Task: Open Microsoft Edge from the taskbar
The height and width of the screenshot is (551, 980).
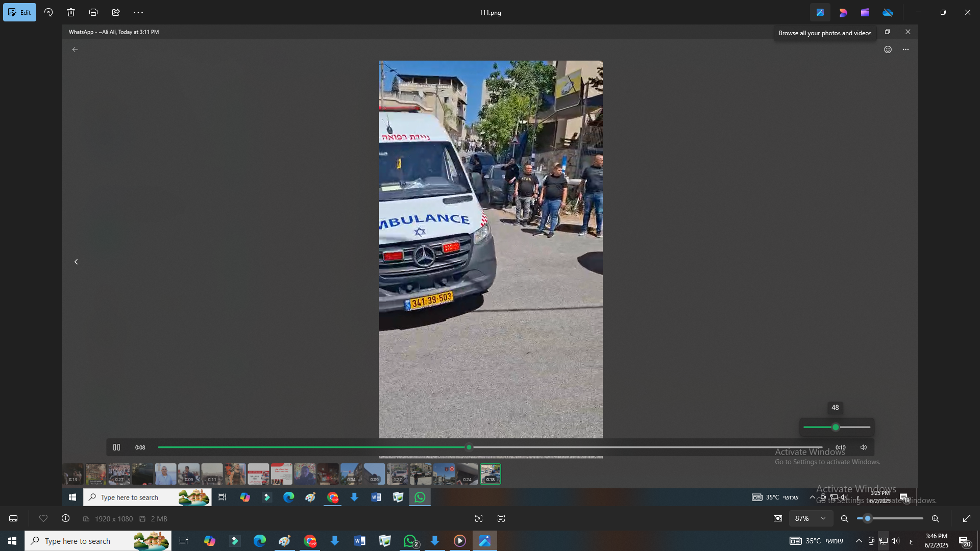Action: pos(260,541)
